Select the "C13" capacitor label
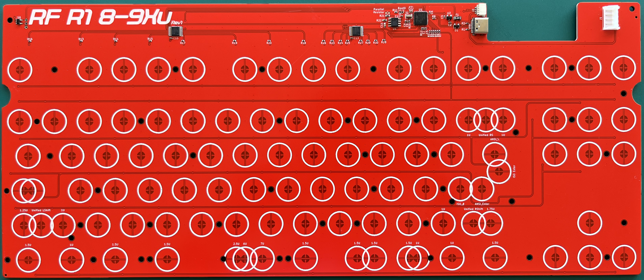This screenshot has height=280, width=644. tap(356, 38)
